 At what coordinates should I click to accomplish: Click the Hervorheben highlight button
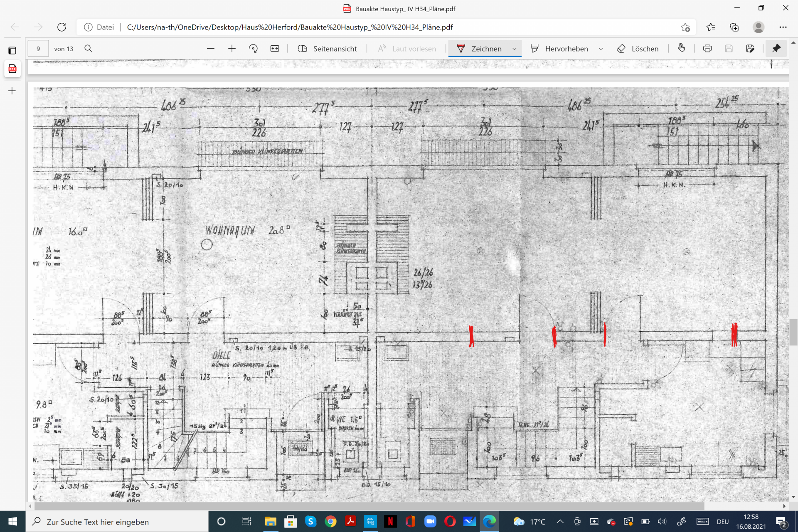[559, 49]
